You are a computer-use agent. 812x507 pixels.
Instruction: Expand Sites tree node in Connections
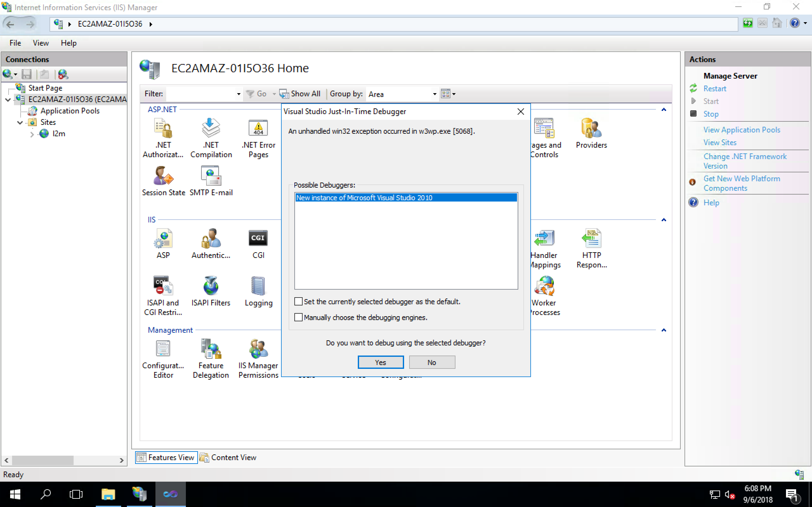click(20, 122)
